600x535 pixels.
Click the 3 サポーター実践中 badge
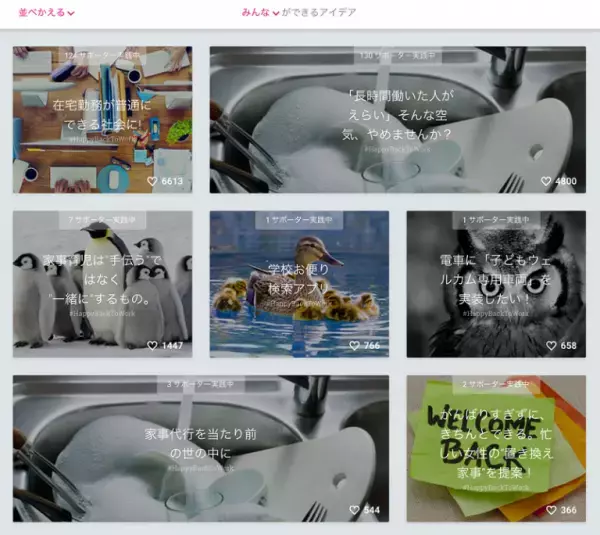click(201, 384)
